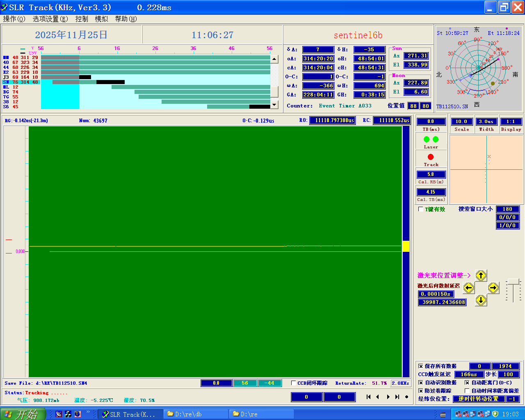The height and width of the screenshot is (420, 525).
Task: Click the laser beam up arrow button
Action: [481, 275]
